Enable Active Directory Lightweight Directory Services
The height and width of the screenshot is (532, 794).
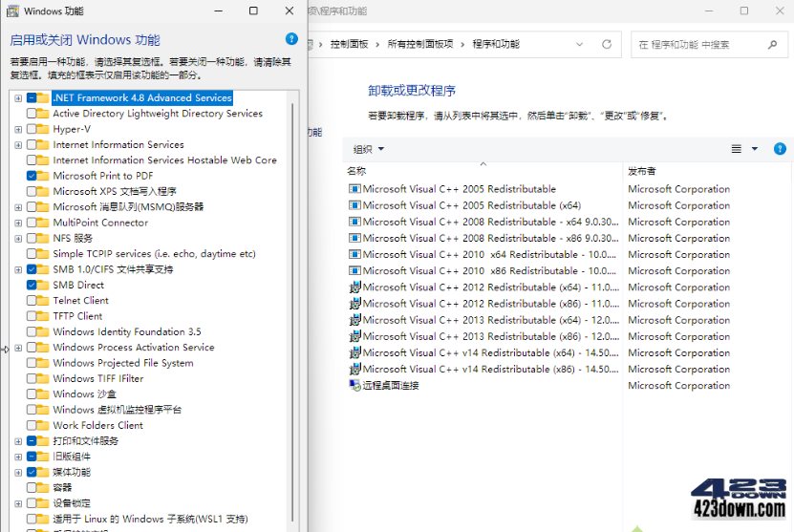point(32,114)
